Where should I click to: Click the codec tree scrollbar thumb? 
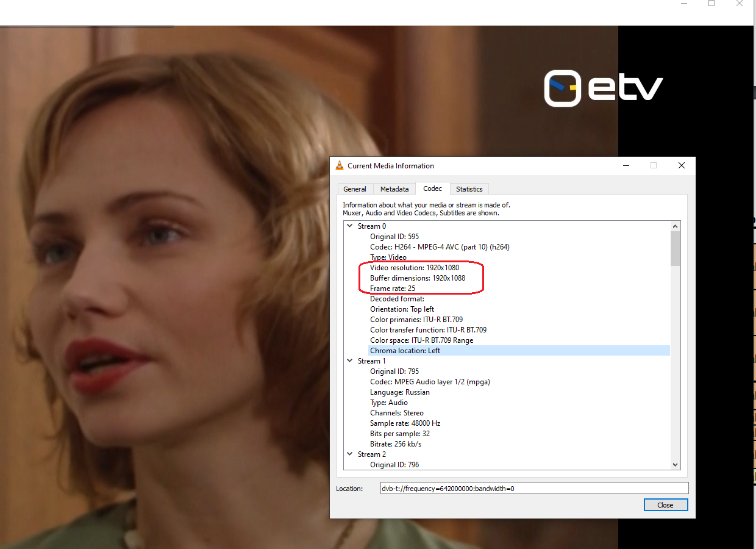click(675, 248)
